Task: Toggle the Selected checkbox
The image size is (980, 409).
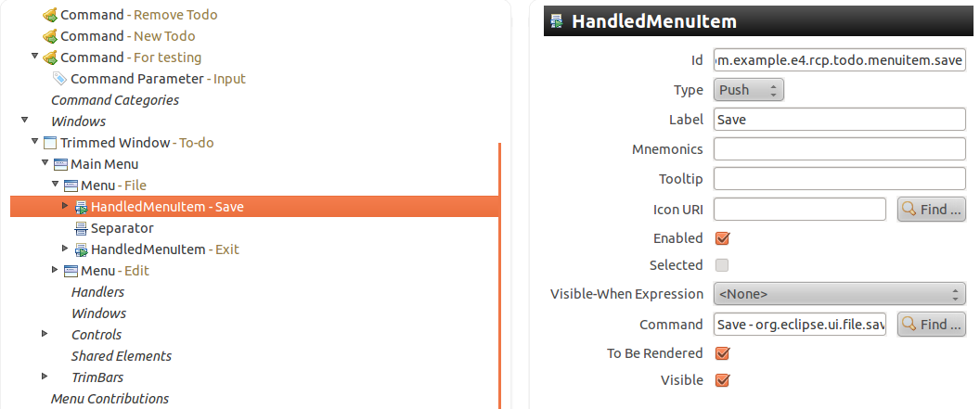Action: click(x=722, y=265)
